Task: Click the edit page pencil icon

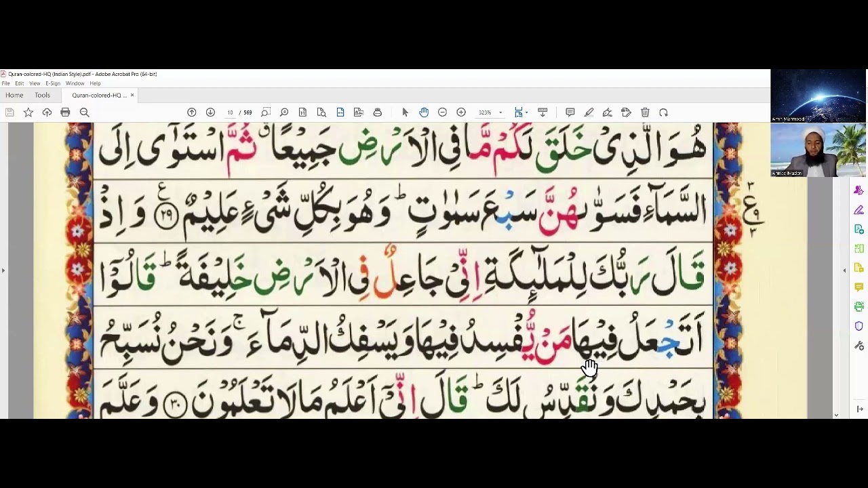Action: pos(626,113)
